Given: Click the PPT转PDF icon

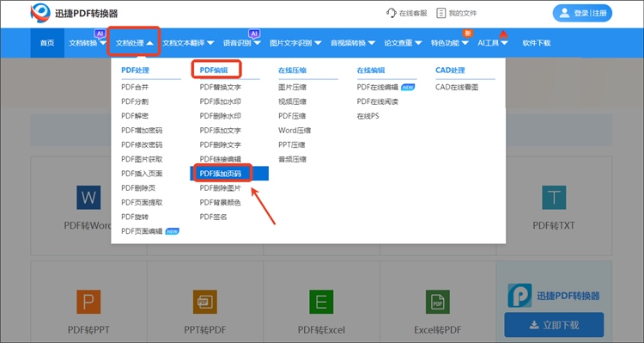Looking at the screenshot, I should 205,302.
